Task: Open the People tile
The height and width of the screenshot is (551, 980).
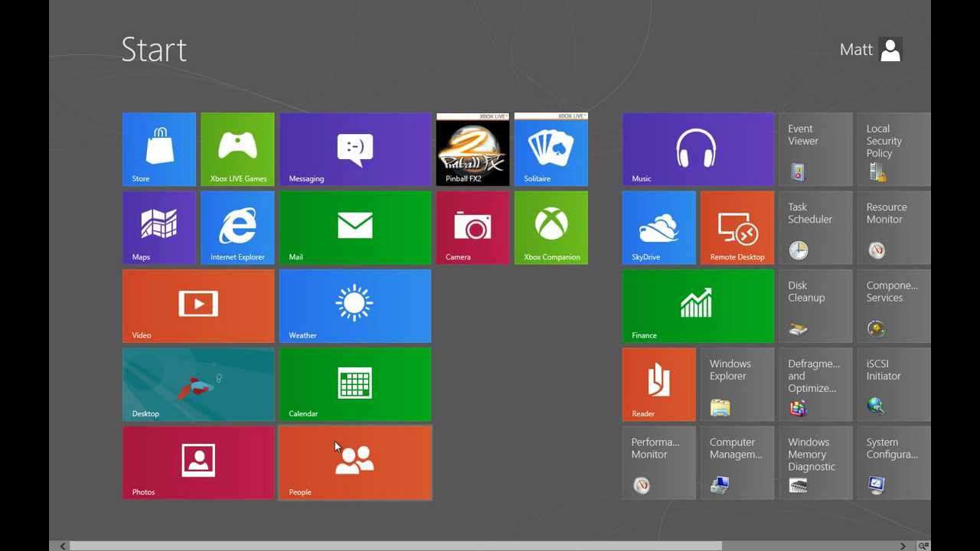Action: (355, 462)
